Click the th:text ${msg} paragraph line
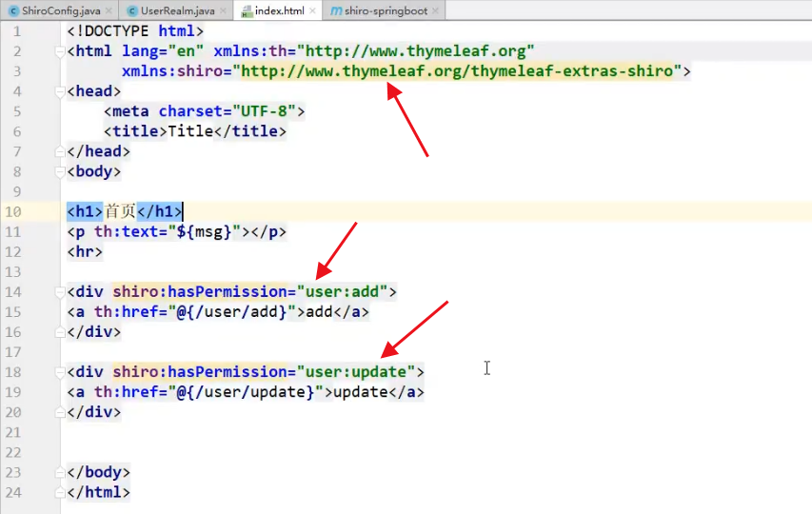 [x=176, y=231]
